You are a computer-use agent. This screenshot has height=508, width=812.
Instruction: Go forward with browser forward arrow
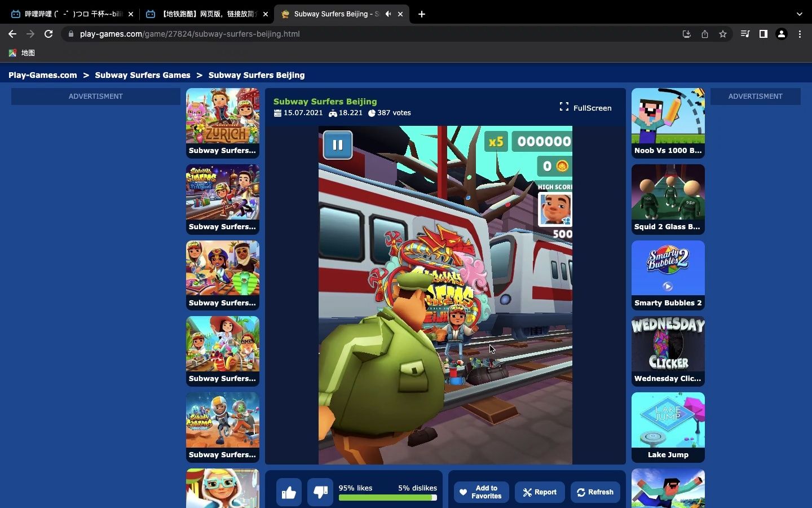pyautogui.click(x=30, y=34)
